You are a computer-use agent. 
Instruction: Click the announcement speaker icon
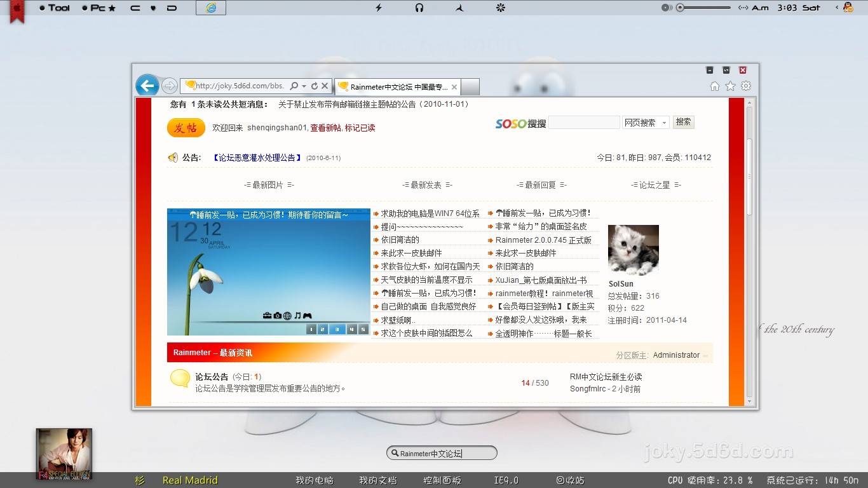click(x=173, y=158)
